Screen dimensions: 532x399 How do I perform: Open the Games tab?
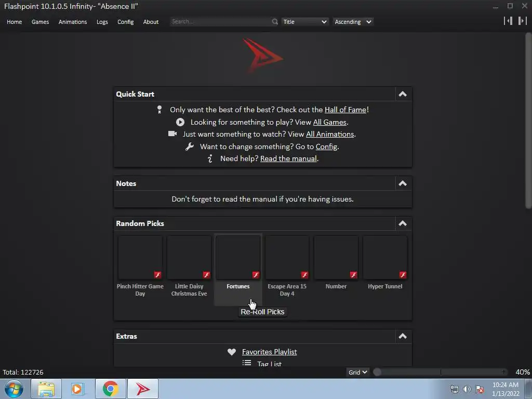point(40,22)
